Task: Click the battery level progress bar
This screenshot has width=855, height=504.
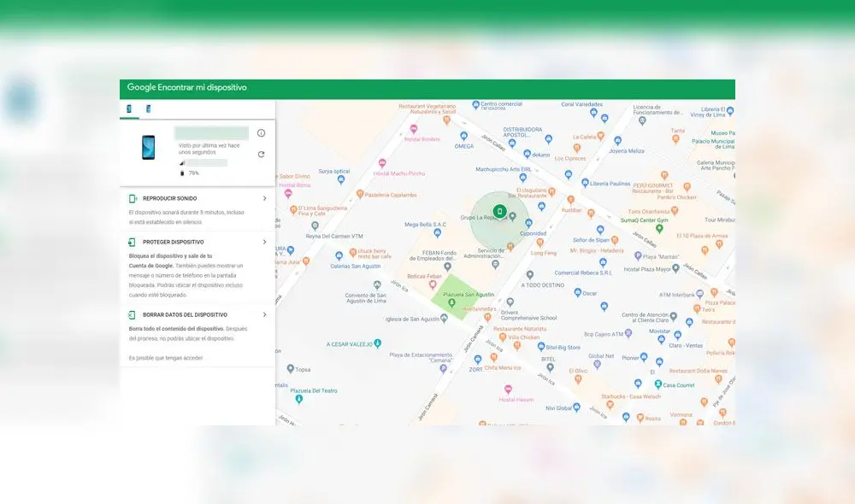Action: pyautogui.click(x=205, y=161)
